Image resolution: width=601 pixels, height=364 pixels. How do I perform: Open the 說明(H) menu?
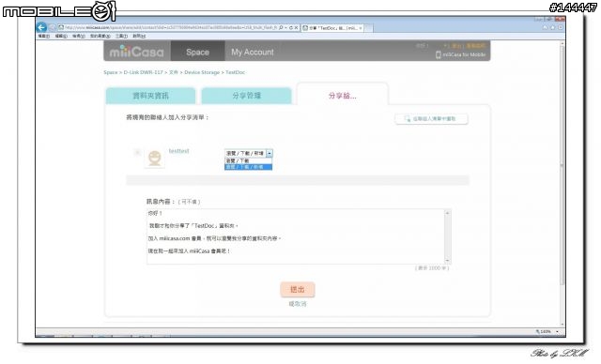[139, 36]
